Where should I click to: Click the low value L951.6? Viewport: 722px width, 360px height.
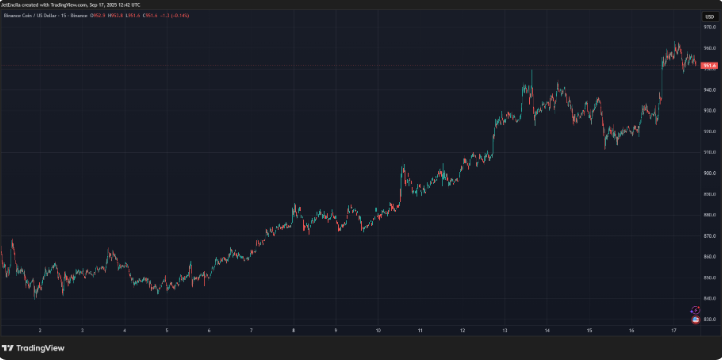click(x=133, y=16)
